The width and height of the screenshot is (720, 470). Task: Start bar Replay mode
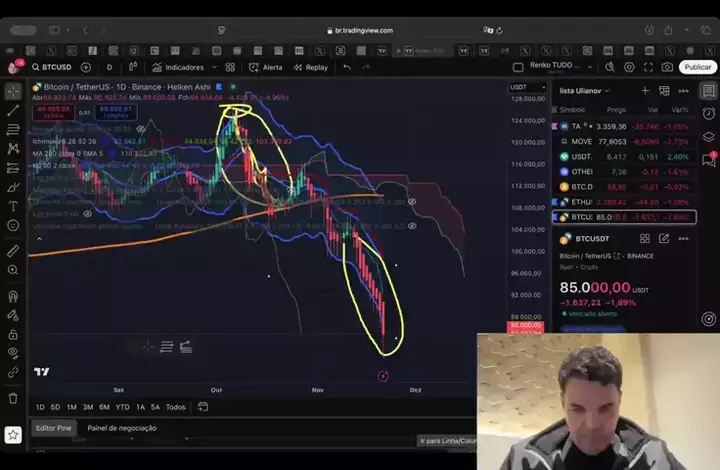[310, 67]
